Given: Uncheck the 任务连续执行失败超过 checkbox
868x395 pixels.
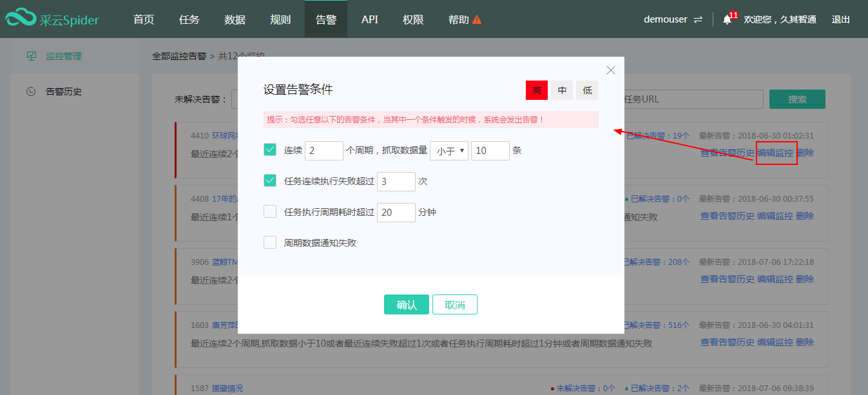Looking at the screenshot, I should [x=270, y=181].
